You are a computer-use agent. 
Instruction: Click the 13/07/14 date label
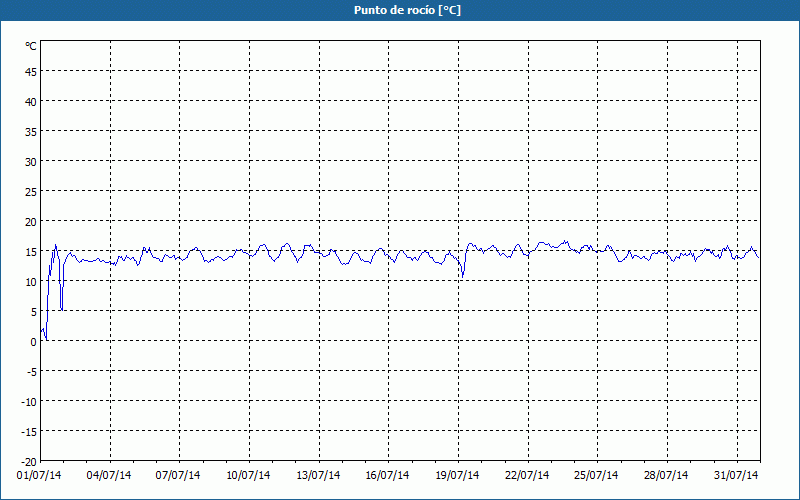[x=318, y=476]
